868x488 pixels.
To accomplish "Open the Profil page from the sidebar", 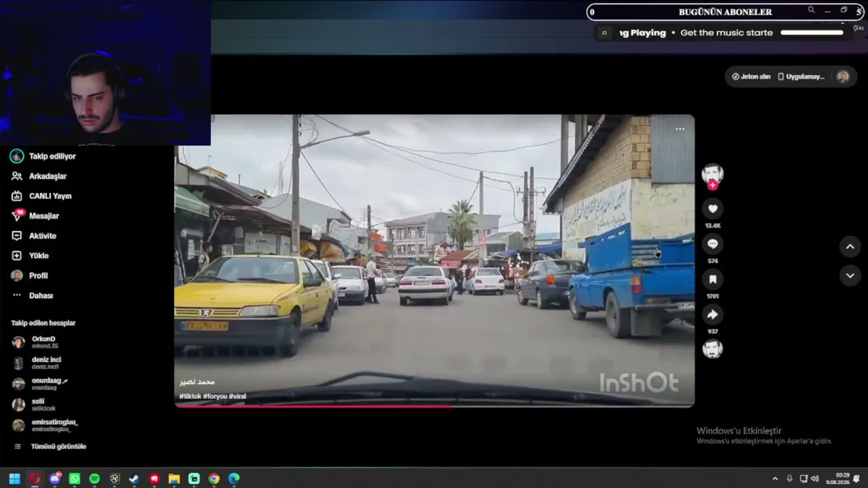I will [30, 276].
